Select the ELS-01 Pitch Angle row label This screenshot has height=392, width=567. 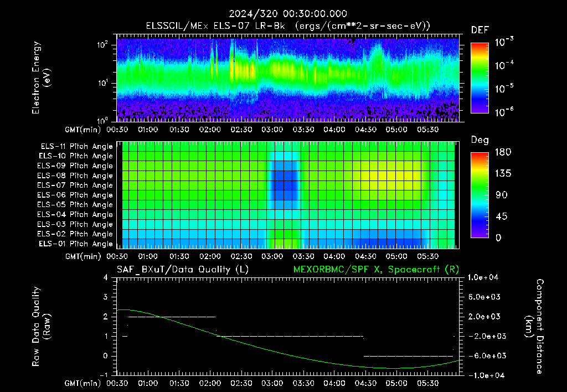pyautogui.click(x=76, y=244)
